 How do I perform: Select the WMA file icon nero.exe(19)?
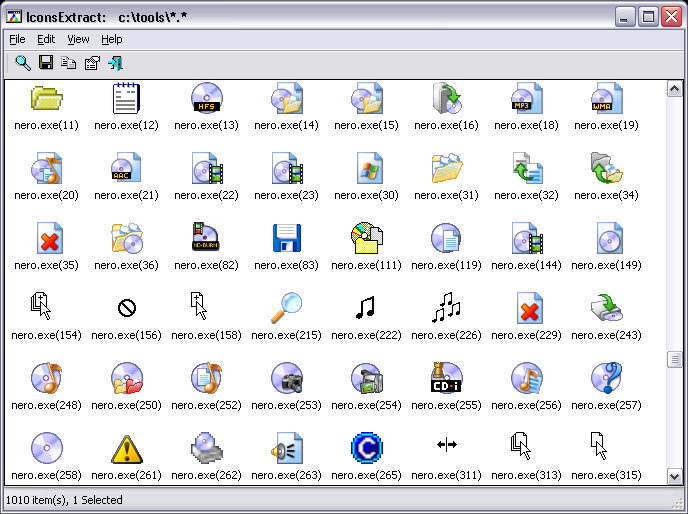point(606,98)
